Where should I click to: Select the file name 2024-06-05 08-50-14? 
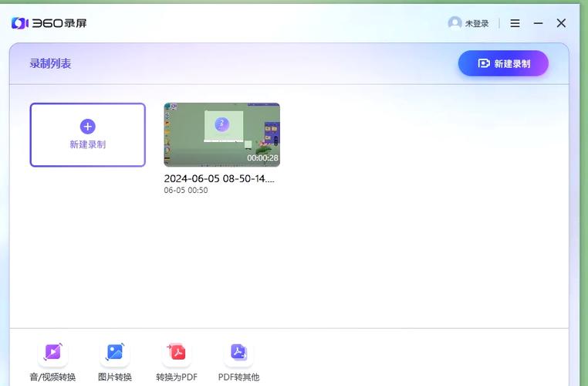click(x=219, y=178)
